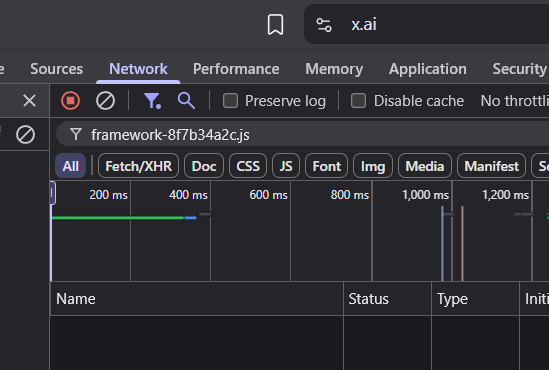Click the green request bar in timeline
This screenshot has width=549, height=370.
point(118,218)
